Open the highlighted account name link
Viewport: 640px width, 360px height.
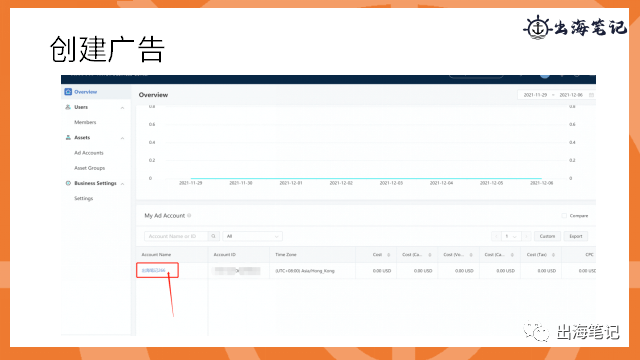(x=153, y=270)
